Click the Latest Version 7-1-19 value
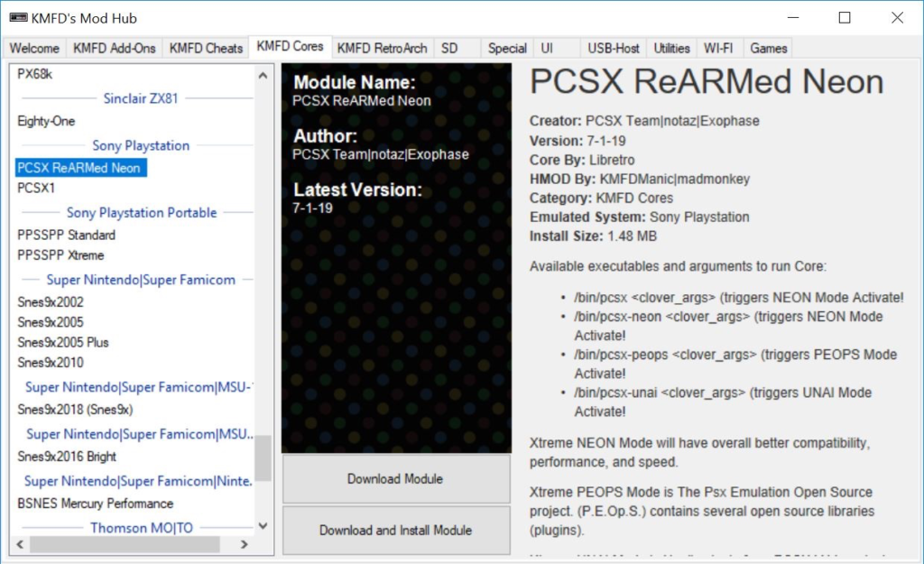Image resolution: width=924 pixels, height=564 pixels. click(x=312, y=208)
